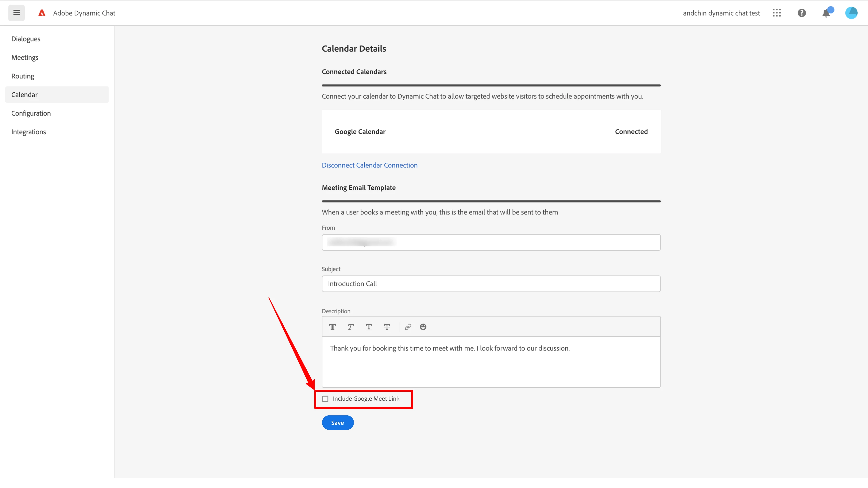Enable Include Google Meet Link checkbox

click(x=325, y=399)
